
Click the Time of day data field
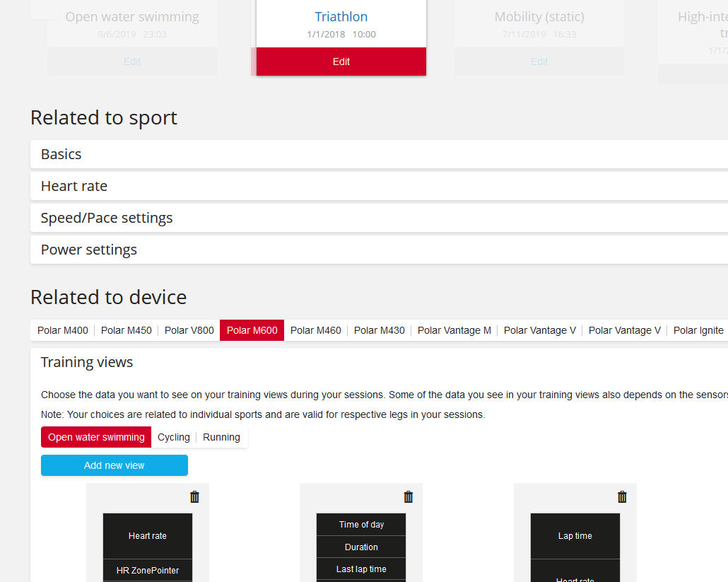[361, 524]
